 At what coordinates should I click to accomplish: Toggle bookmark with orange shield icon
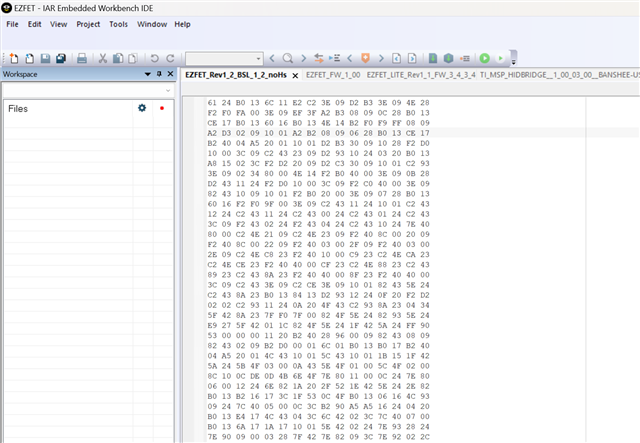[x=365, y=58]
